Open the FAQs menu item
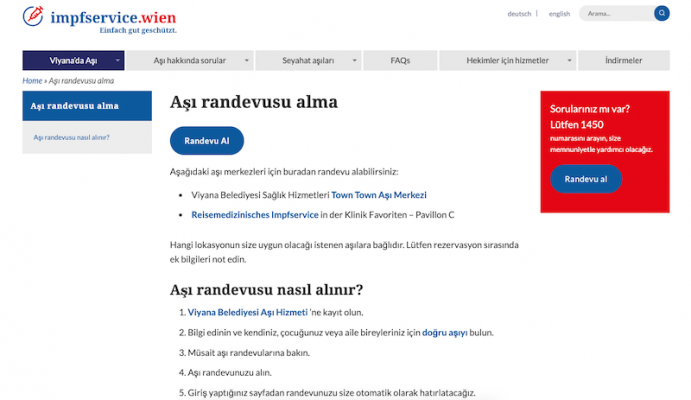 pyautogui.click(x=400, y=61)
